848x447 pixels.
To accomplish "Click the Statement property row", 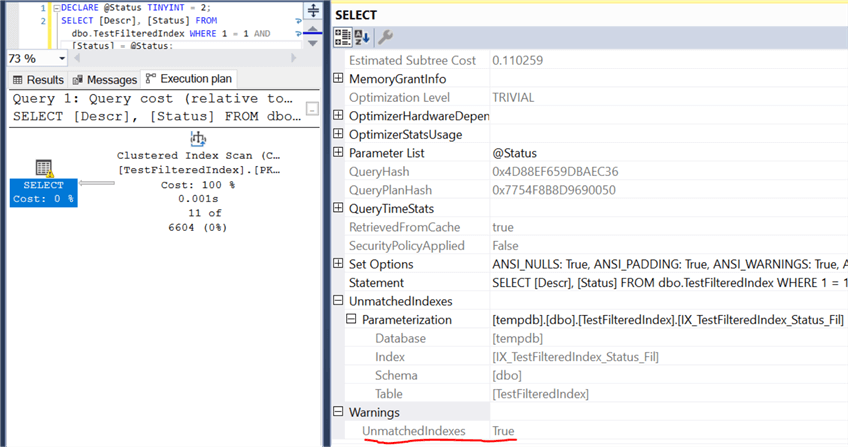I will (597, 283).
